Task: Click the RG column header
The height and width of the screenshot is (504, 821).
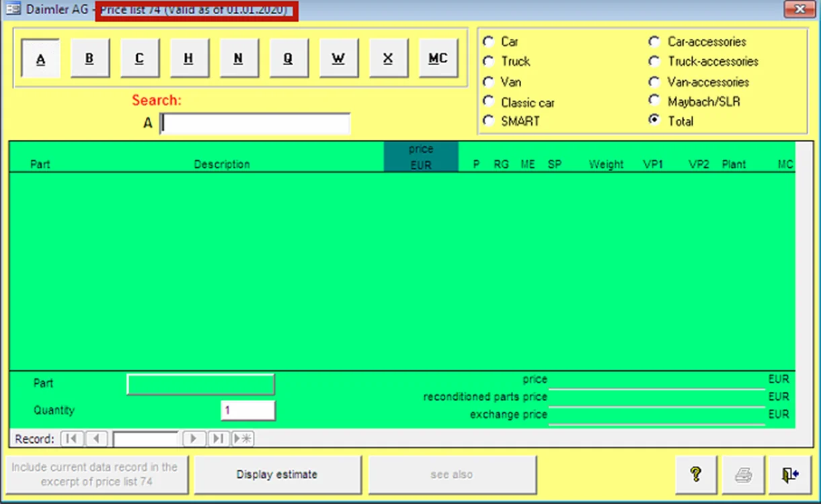Action: (502, 164)
